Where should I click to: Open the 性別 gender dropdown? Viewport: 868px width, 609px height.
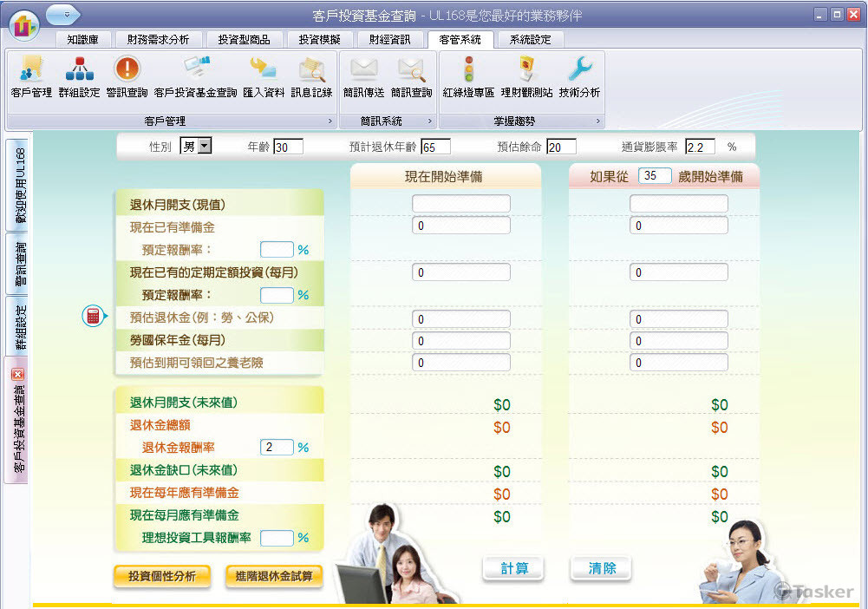tap(206, 145)
